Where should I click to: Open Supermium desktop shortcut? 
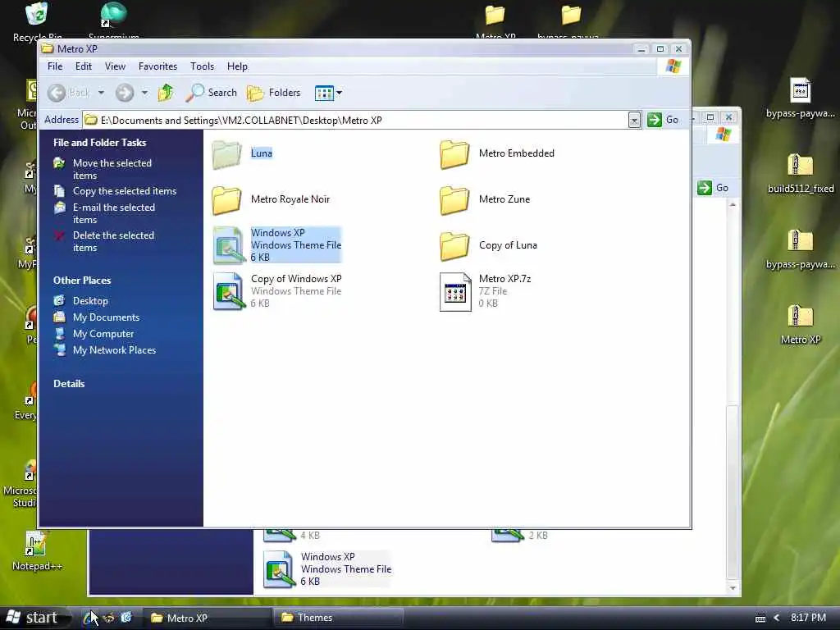(113, 21)
